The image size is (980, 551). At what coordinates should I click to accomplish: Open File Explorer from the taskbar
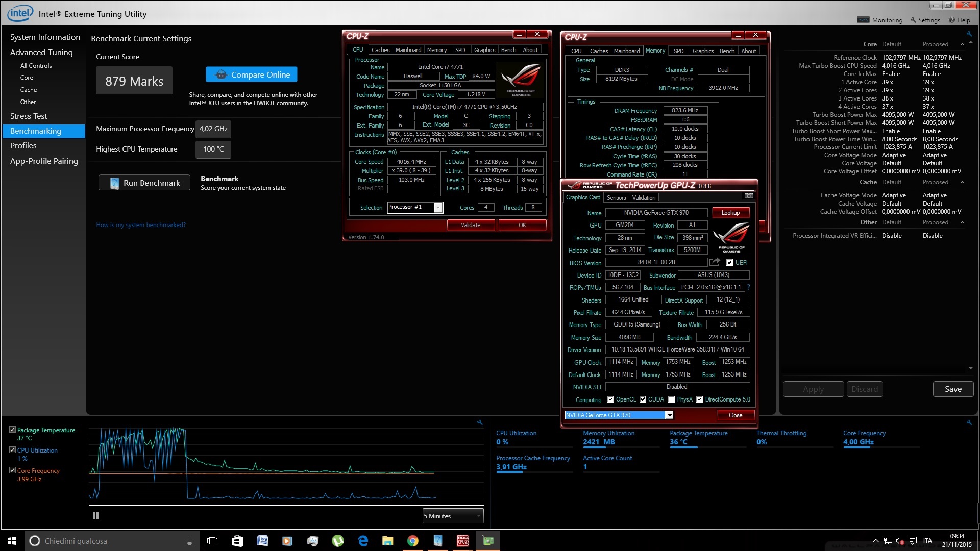point(388,541)
